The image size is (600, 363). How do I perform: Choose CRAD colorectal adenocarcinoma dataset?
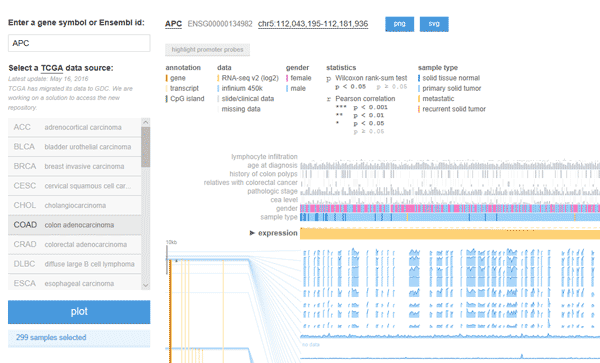[75, 244]
